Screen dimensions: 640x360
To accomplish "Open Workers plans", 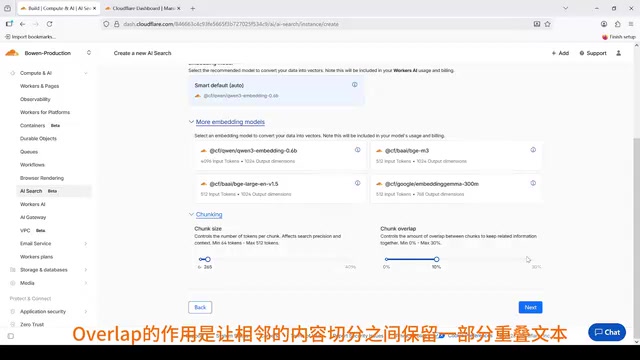I will click(36, 257).
